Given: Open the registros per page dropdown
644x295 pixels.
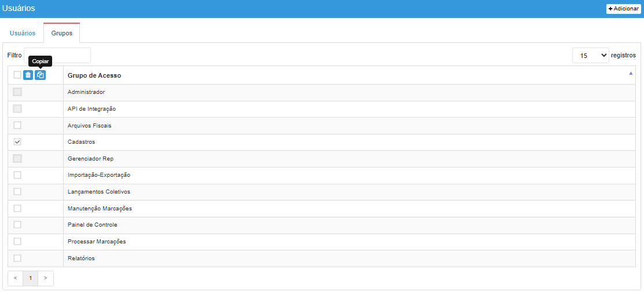Looking at the screenshot, I should pos(590,55).
